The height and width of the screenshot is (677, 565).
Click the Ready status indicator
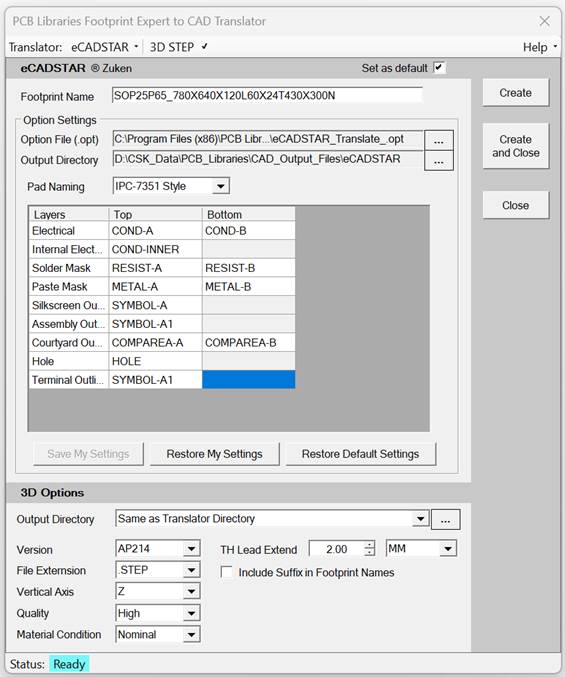(x=69, y=664)
